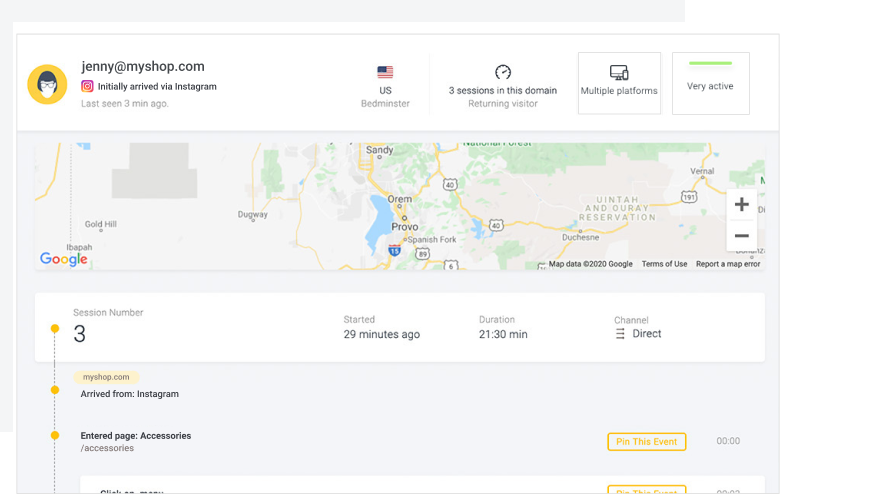Zoom in on the map
Screen dimensions: 875x503
click(742, 204)
